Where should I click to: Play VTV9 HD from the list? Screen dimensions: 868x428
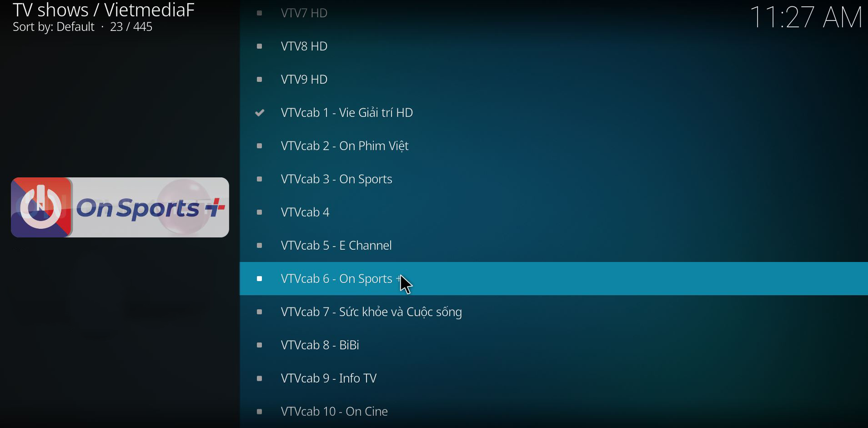(x=554, y=80)
